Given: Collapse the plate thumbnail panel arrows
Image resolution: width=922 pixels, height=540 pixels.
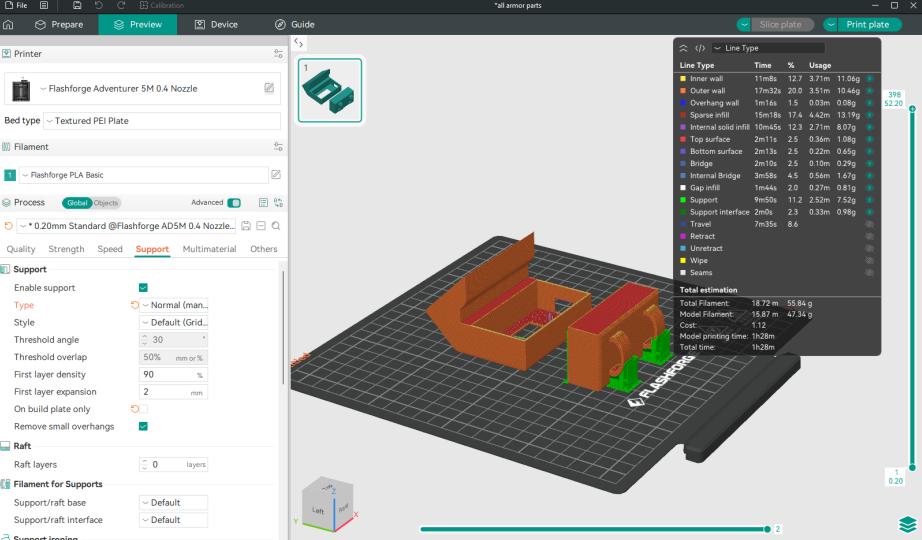Looking at the screenshot, I should click(299, 43).
